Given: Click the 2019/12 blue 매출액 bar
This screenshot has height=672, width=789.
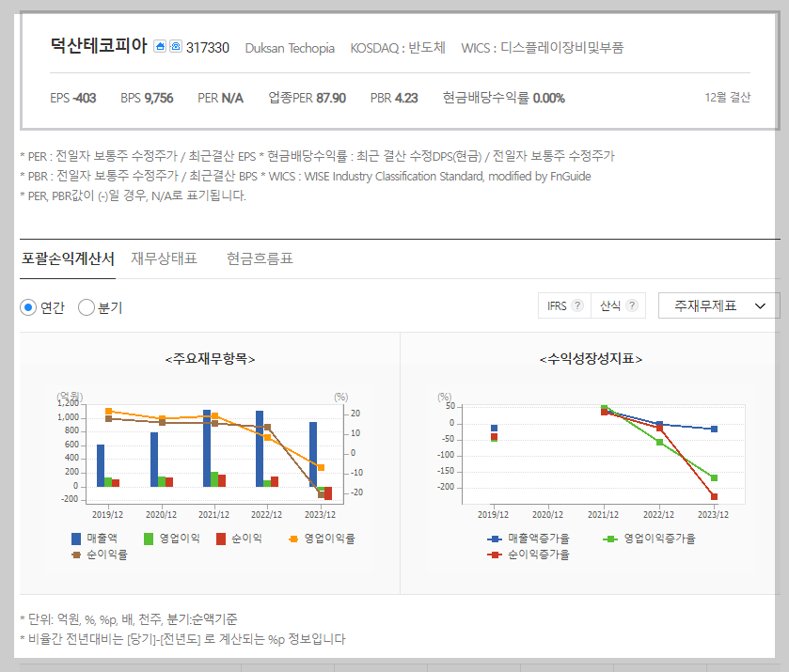Looking at the screenshot, I should (101, 466).
